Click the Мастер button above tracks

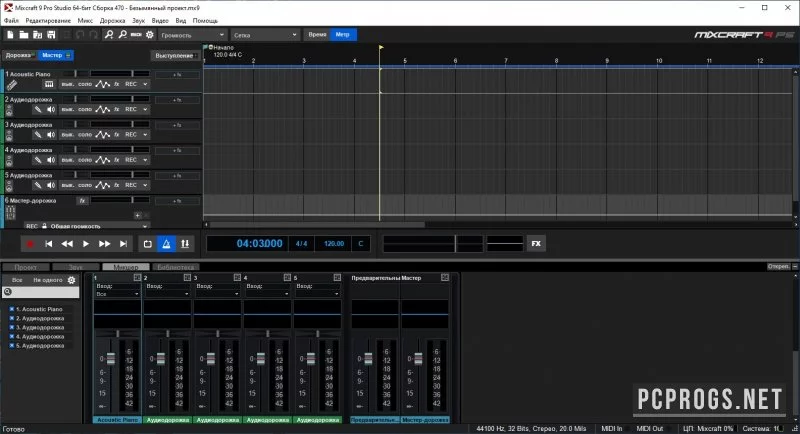coord(56,55)
